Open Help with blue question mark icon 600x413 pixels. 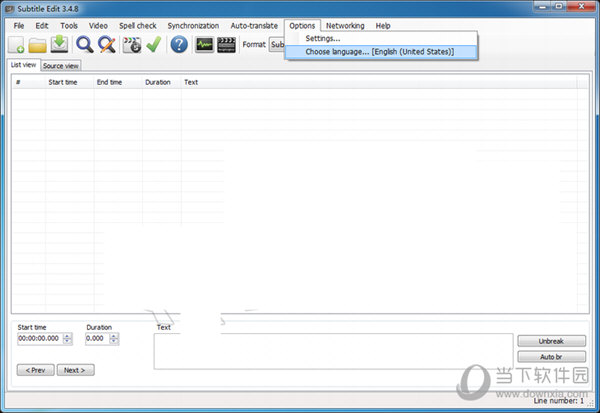(179, 44)
